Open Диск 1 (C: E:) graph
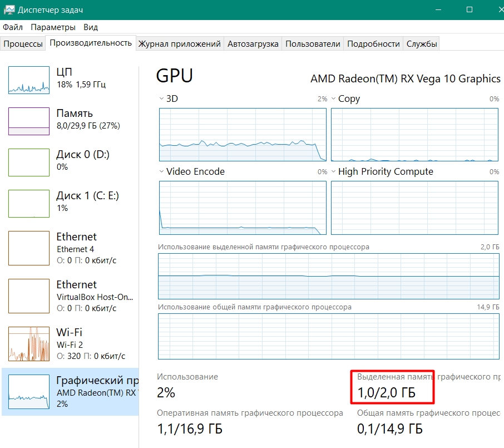This screenshot has height=448, width=504. click(29, 203)
